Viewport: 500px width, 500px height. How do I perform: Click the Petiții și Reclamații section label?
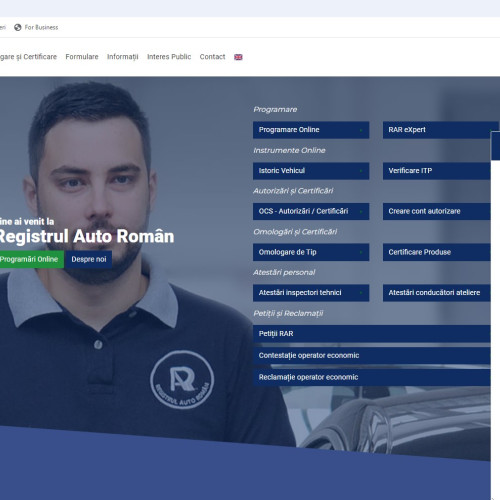(x=288, y=313)
